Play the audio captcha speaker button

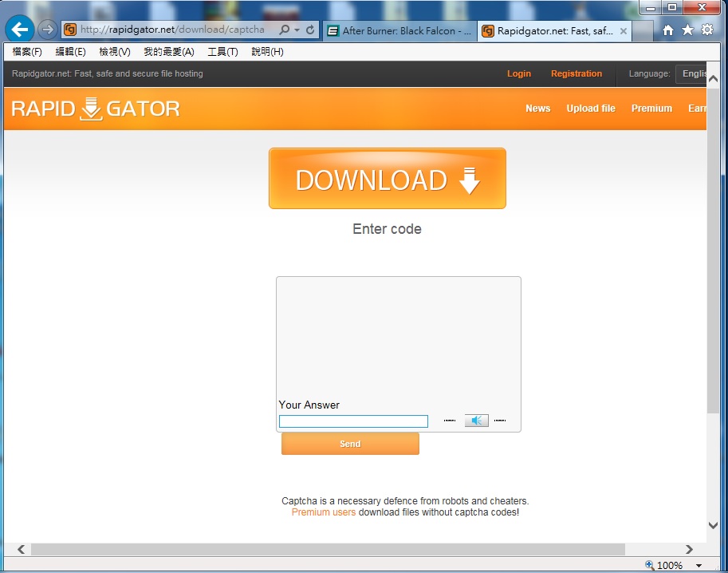click(477, 421)
